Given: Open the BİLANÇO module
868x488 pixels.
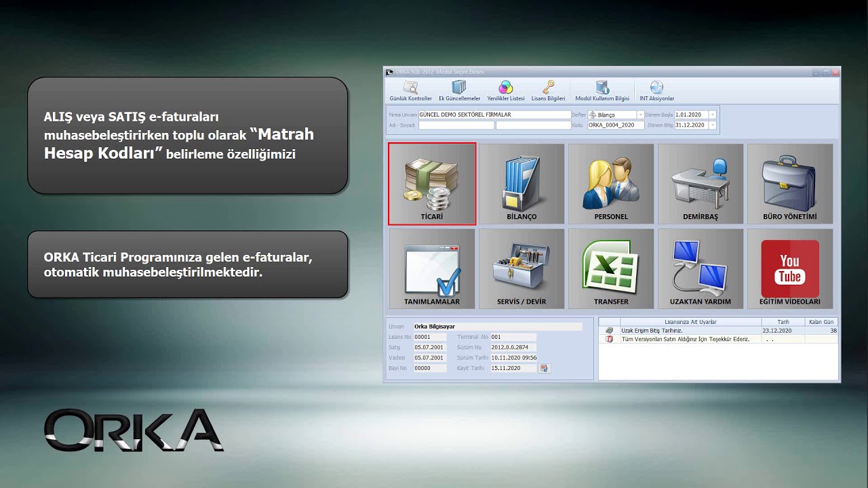Looking at the screenshot, I should 521,184.
